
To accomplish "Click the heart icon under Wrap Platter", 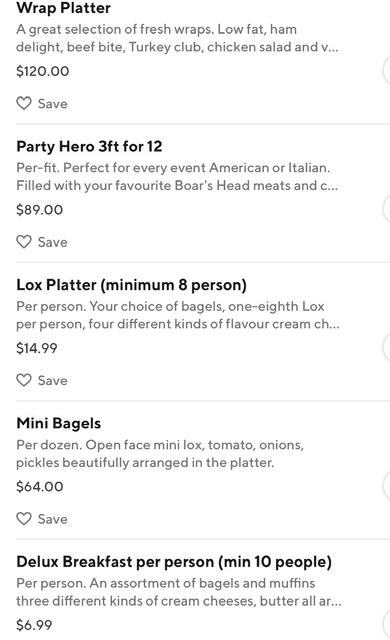I will (x=24, y=103).
